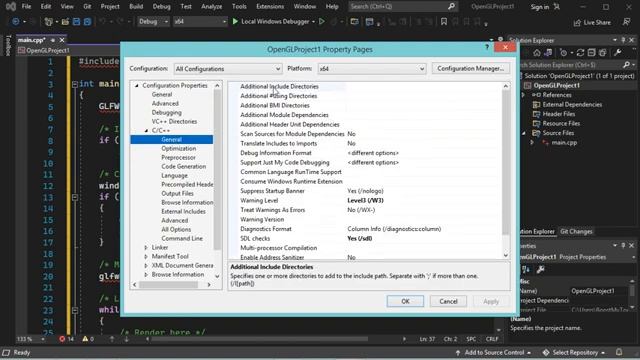Select the SDL checks property row

(x=370, y=238)
